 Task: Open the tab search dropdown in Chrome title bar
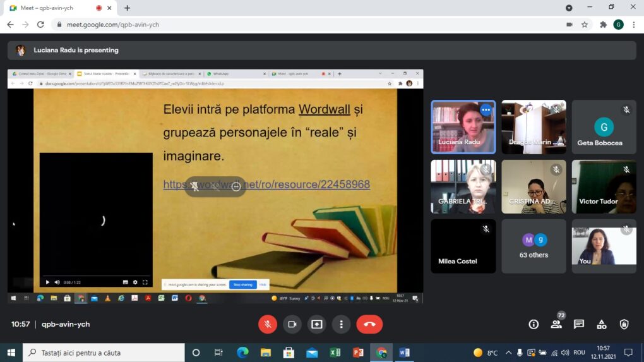tap(569, 8)
